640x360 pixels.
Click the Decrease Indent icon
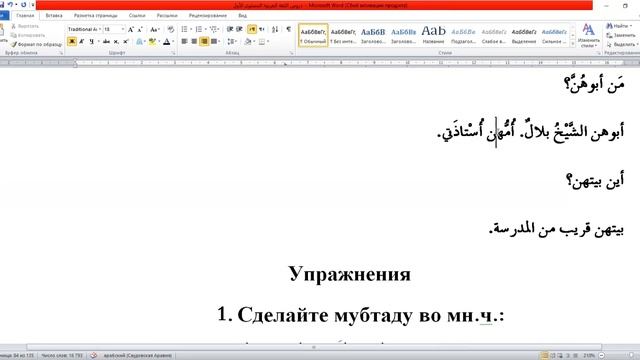pos(230,29)
